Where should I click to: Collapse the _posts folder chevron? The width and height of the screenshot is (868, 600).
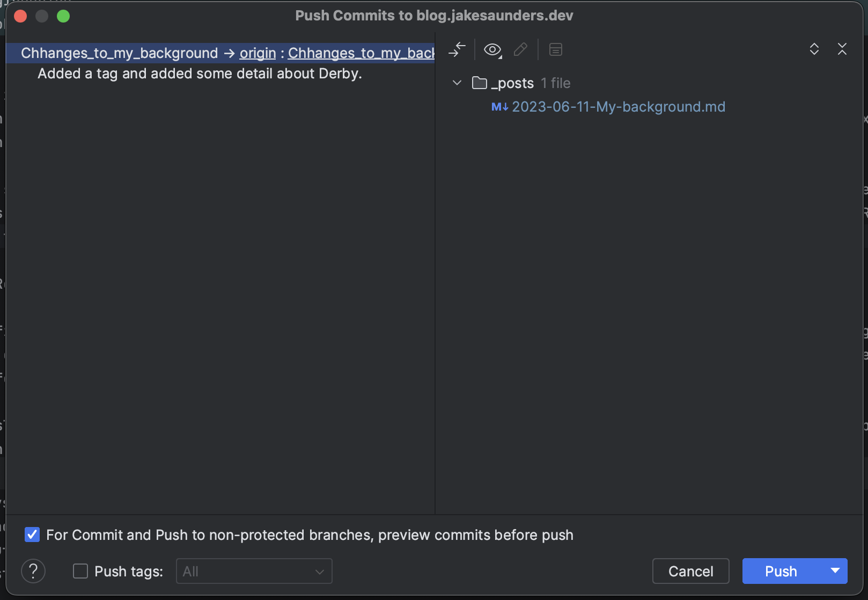click(x=457, y=83)
